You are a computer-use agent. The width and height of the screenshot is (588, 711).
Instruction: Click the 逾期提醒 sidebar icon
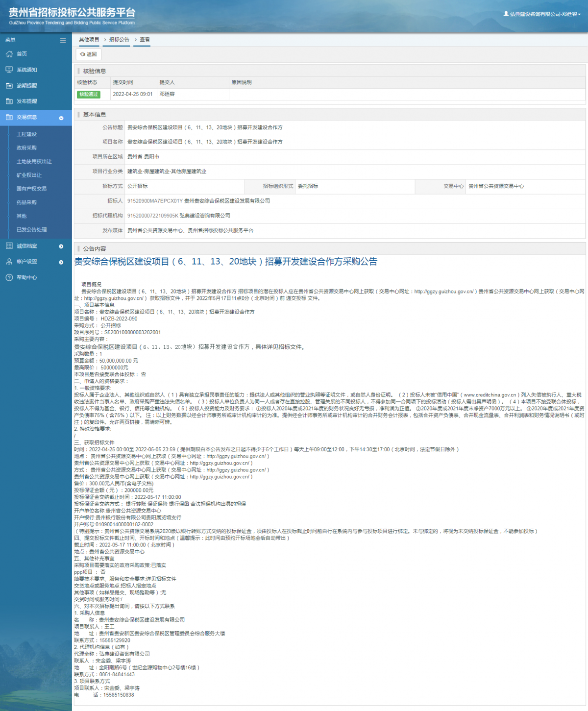pyautogui.click(x=9, y=85)
